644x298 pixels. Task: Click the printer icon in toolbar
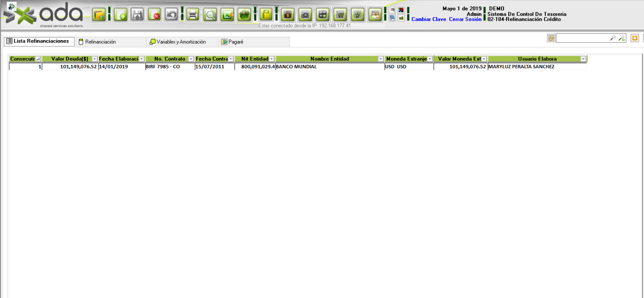[193, 15]
